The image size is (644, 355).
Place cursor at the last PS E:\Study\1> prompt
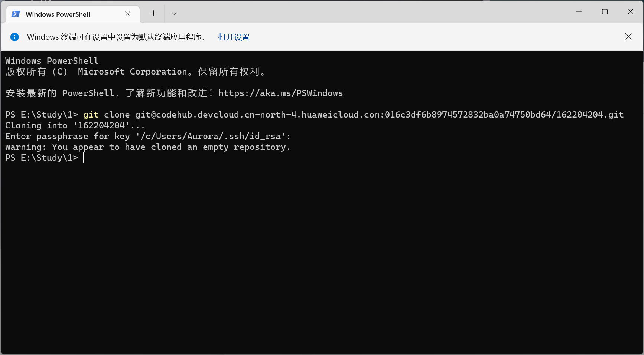tap(84, 158)
